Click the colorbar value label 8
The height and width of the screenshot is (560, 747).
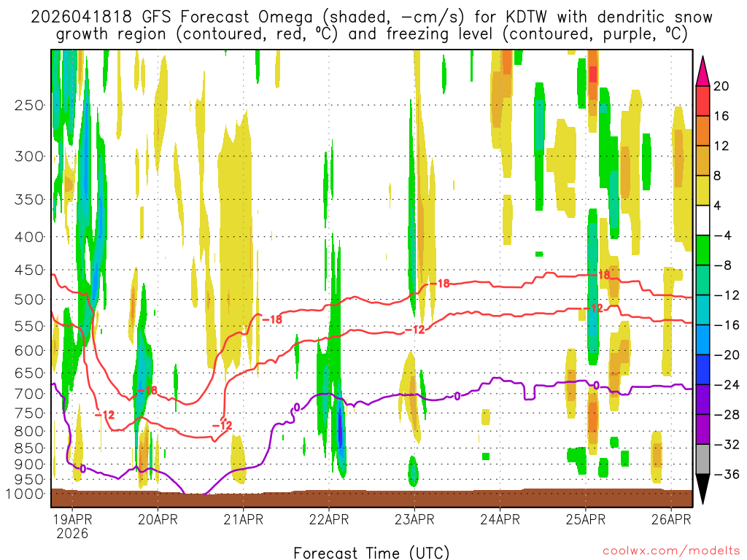(717, 176)
